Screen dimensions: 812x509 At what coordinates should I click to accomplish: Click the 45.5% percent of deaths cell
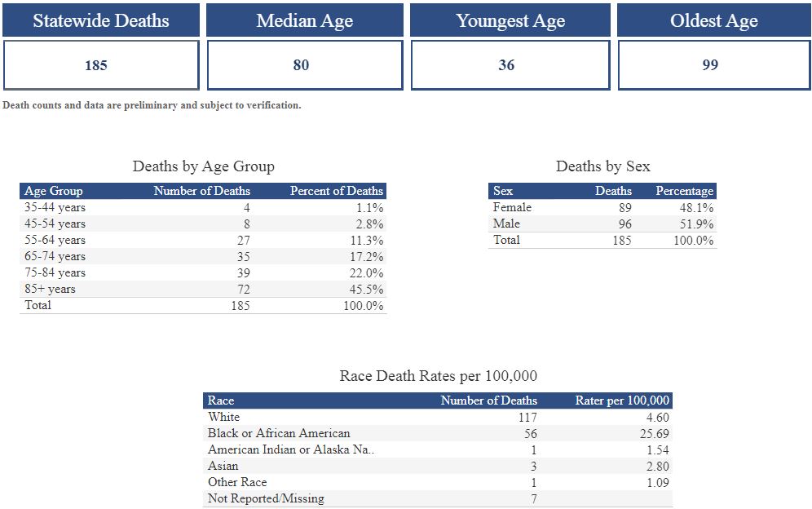(366, 289)
